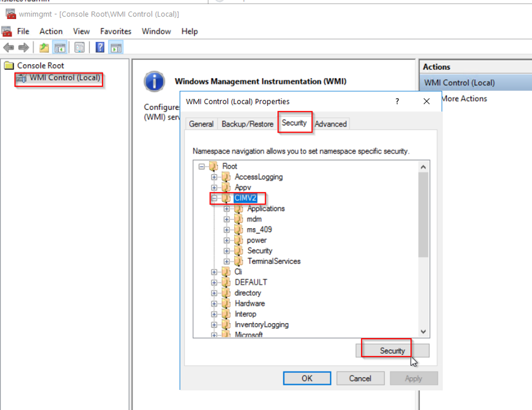Viewport: 532px width, 410px height.
Task: Click the blue information icon in WMI pane
Action: tap(154, 82)
